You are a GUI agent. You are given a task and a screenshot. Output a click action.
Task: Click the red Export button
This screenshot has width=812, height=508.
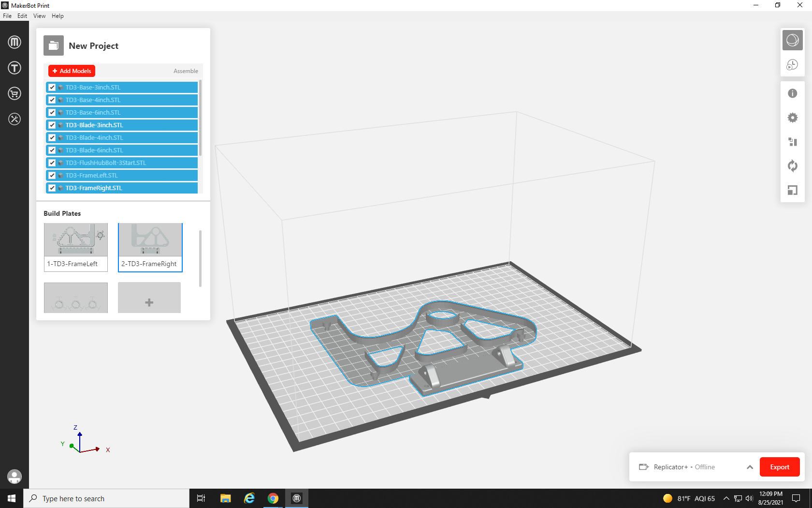(780, 467)
